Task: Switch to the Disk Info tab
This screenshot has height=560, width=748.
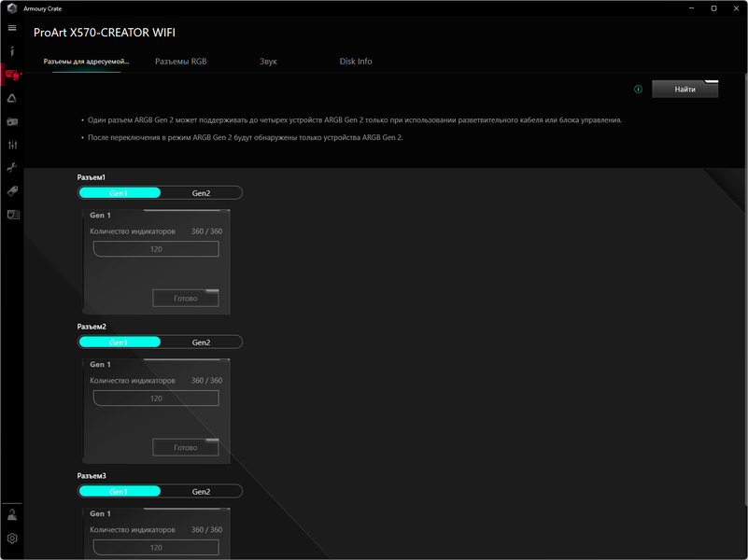Action: pos(356,62)
